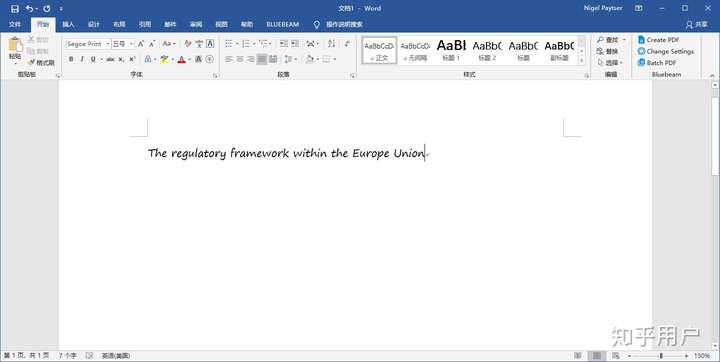720x362 pixels.
Task: Click the word Europe in the document
Action: coord(371,153)
